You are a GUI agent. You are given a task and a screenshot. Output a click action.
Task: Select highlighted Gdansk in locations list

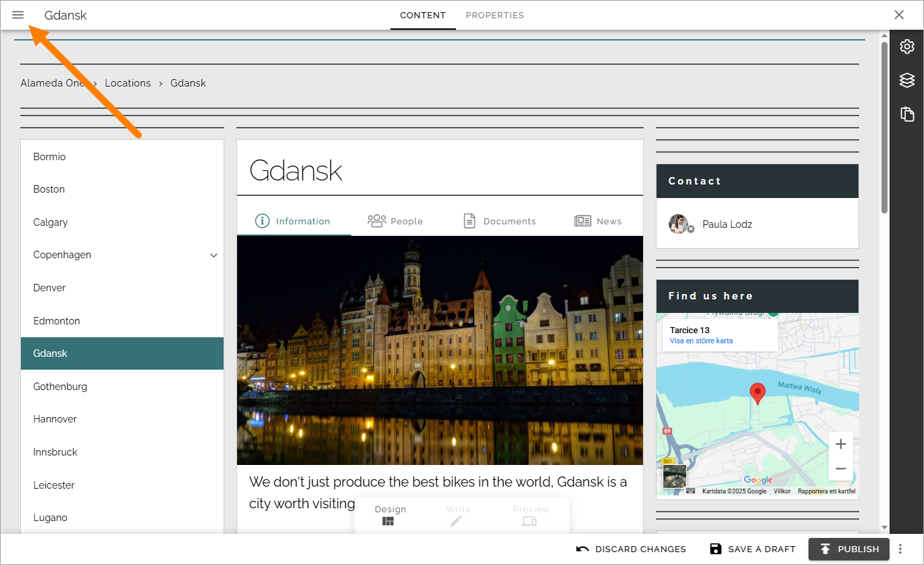[122, 353]
